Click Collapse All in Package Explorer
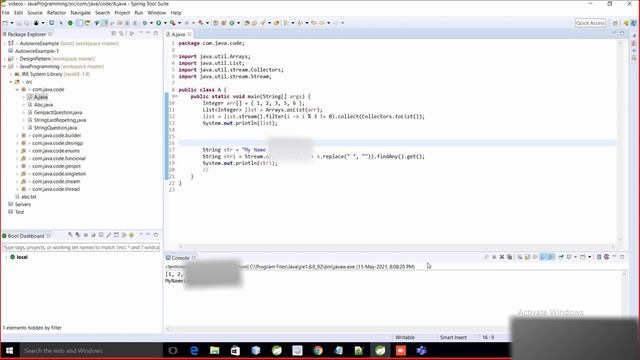 pyautogui.click(x=114, y=34)
